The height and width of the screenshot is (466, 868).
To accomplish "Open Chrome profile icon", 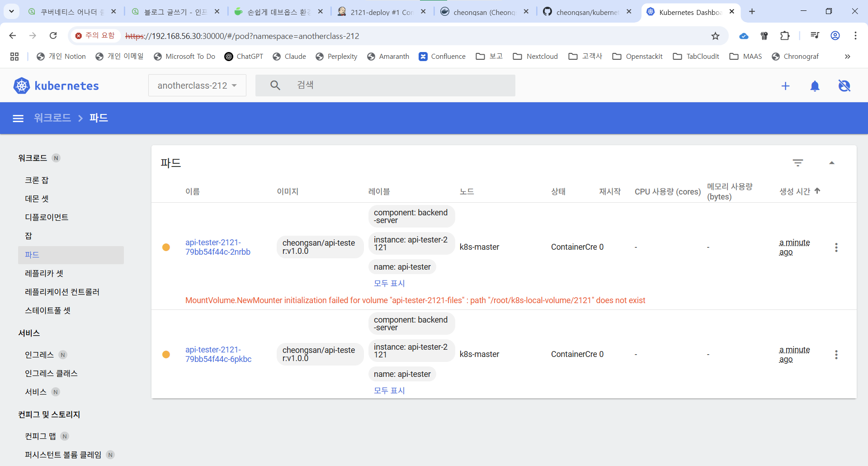I will pyautogui.click(x=835, y=36).
